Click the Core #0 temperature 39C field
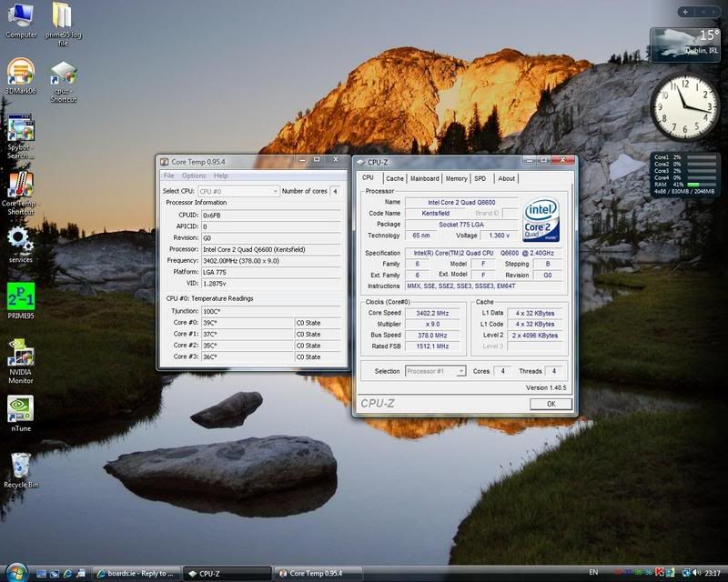Screen dimensions: 728x582 coord(247,323)
